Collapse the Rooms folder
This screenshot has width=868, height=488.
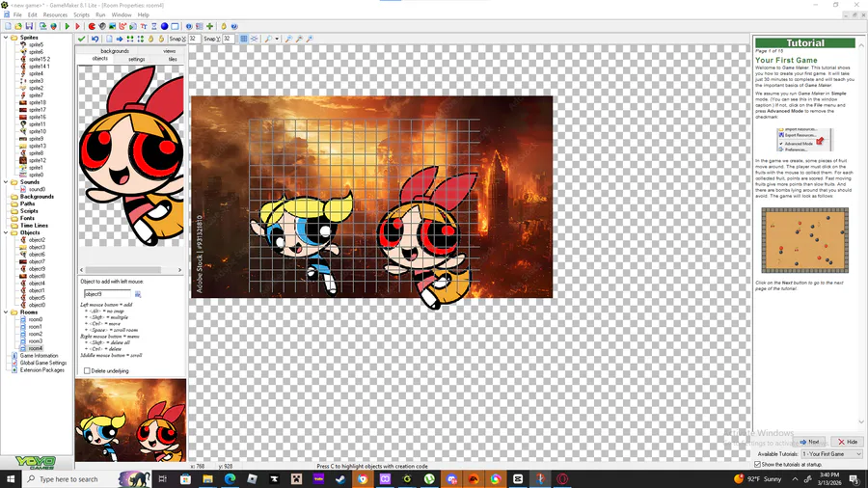[x=6, y=312]
